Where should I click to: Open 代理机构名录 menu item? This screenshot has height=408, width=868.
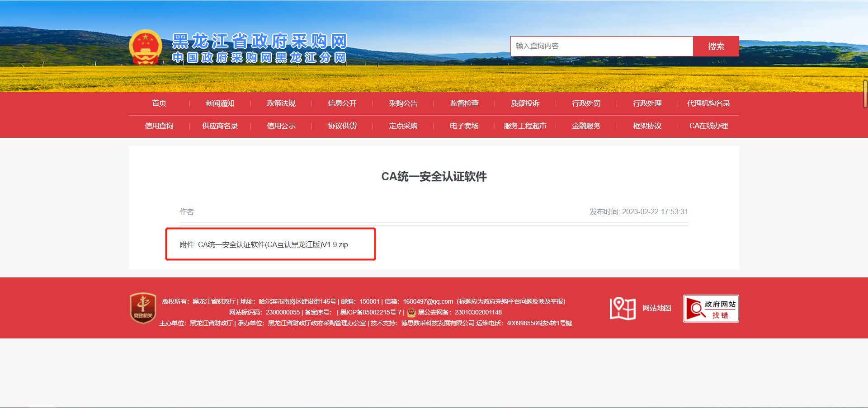708,103
